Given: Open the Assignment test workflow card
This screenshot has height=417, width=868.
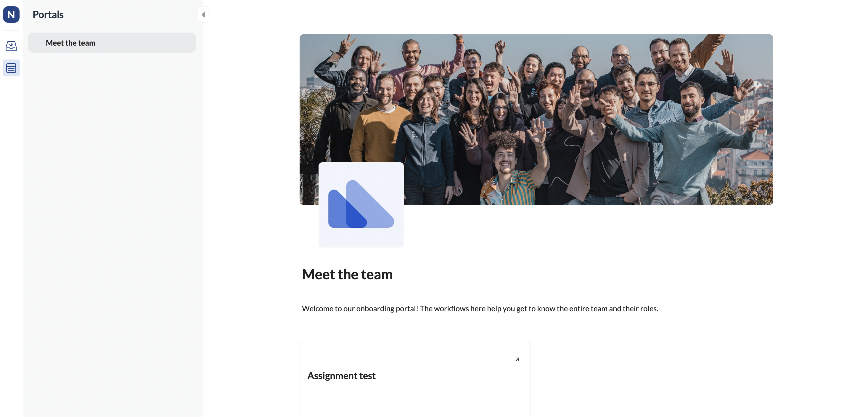Looking at the screenshot, I should 415,380.
